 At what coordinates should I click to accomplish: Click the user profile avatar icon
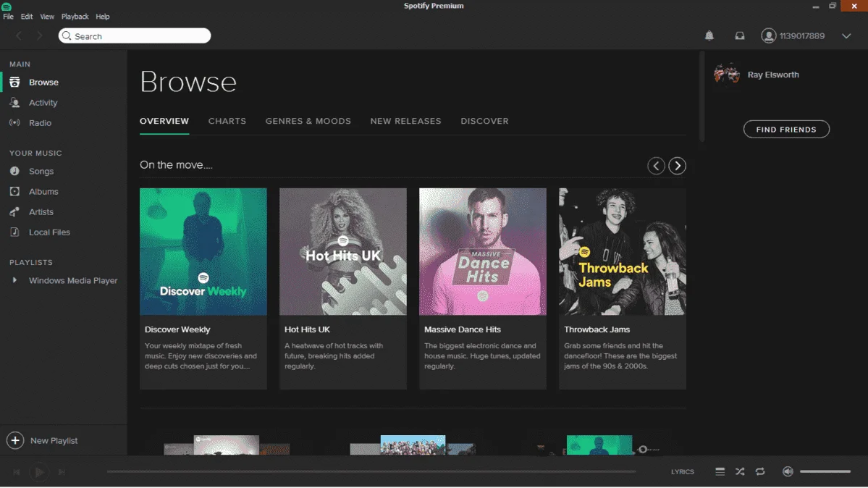(768, 35)
